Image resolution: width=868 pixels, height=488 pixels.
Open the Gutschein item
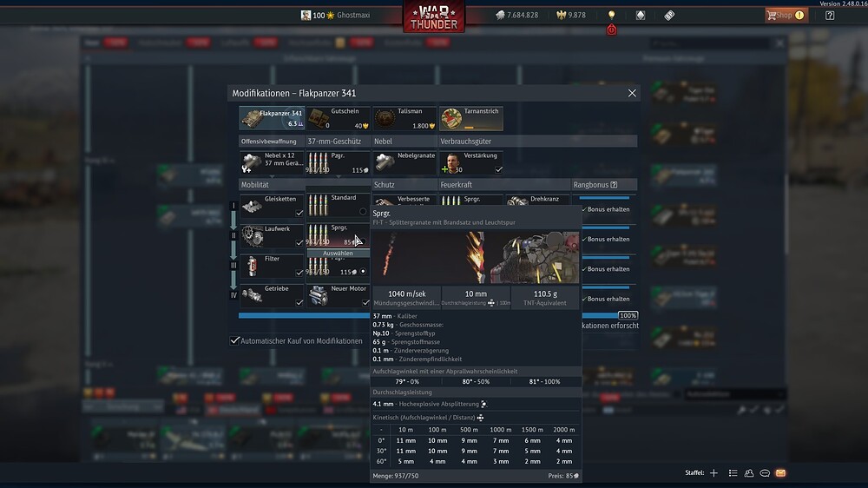(339, 118)
